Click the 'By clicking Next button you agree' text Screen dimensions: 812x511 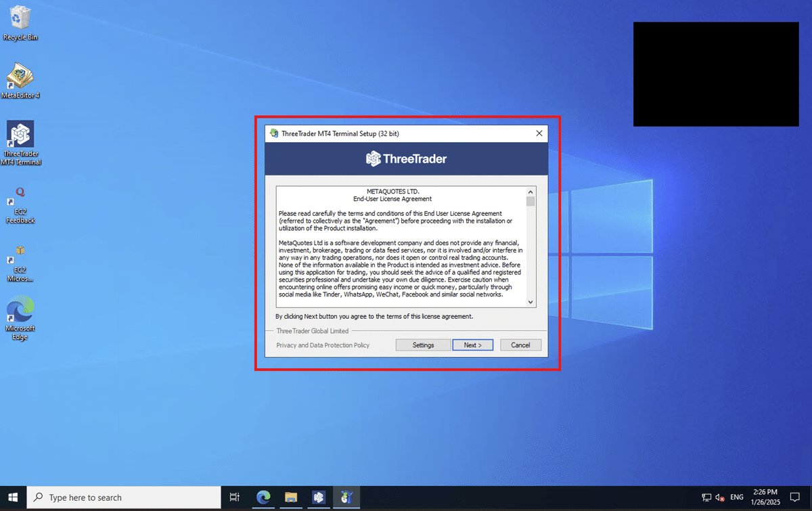pos(374,316)
